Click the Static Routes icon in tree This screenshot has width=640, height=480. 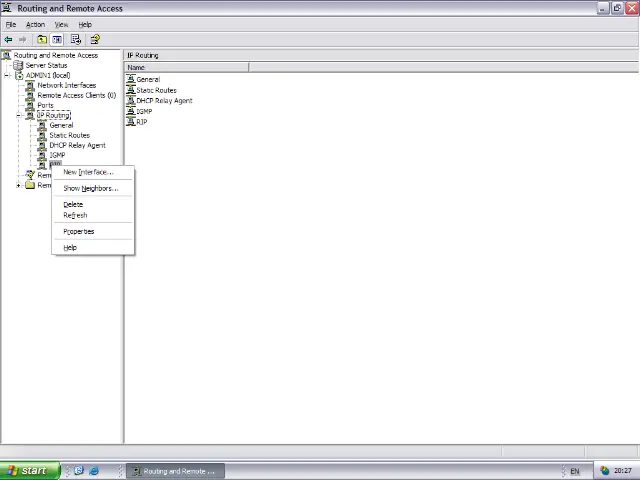coord(42,135)
